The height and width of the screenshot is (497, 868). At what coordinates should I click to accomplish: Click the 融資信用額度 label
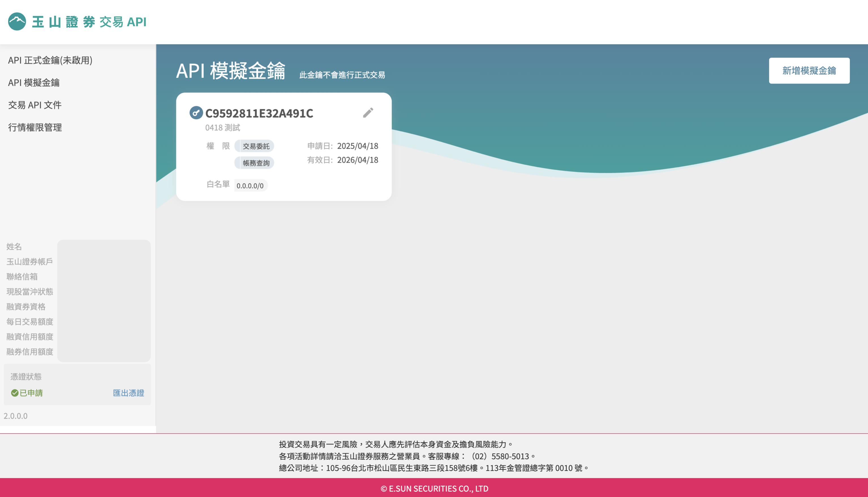[x=30, y=337]
